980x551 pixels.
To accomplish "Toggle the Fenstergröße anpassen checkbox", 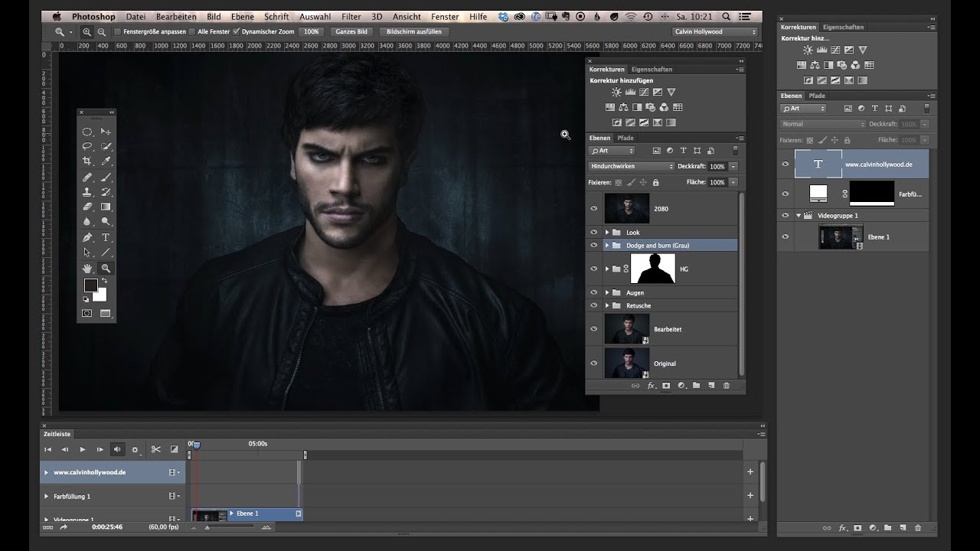I will point(117,32).
